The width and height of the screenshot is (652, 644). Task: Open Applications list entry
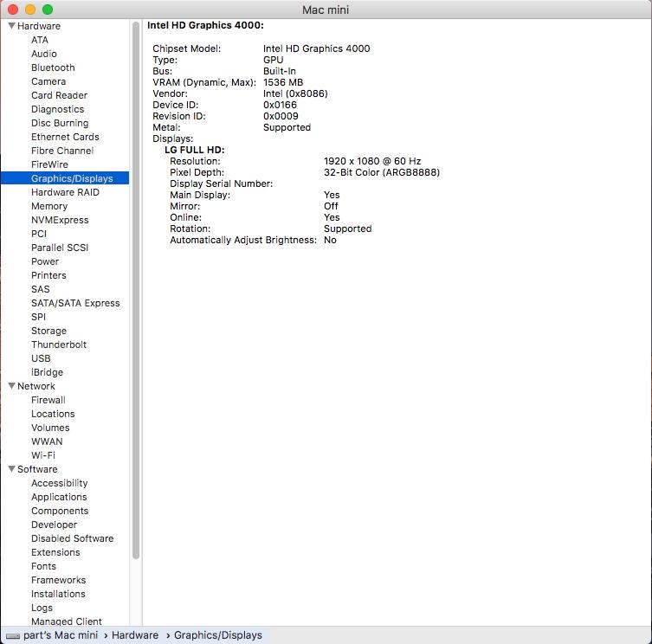(x=59, y=497)
